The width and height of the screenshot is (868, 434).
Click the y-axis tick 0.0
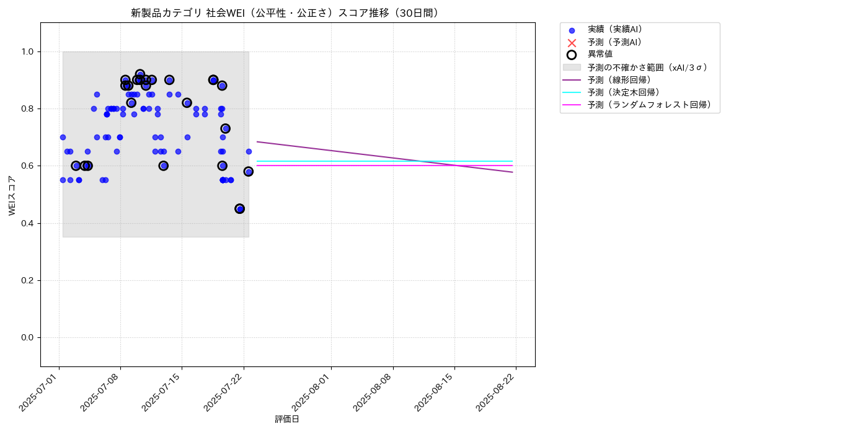[x=28, y=337]
